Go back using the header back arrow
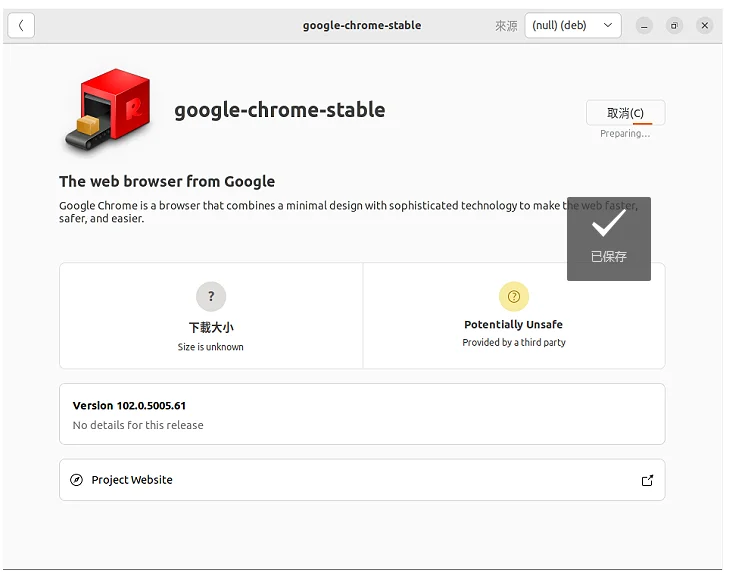The height and width of the screenshot is (578, 729). click(21, 26)
